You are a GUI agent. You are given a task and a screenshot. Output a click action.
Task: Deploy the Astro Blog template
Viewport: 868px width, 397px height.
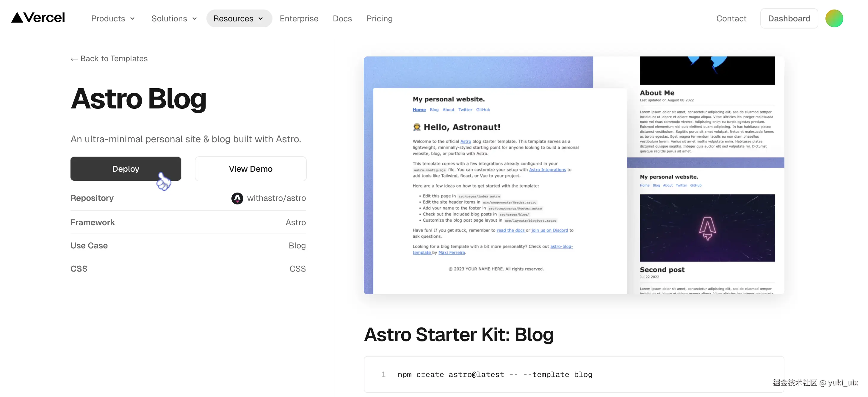click(126, 169)
